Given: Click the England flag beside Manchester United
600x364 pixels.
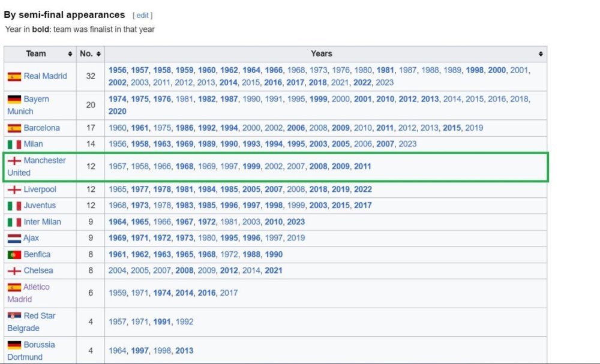Looking at the screenshot, I should [x=14, y=161].
